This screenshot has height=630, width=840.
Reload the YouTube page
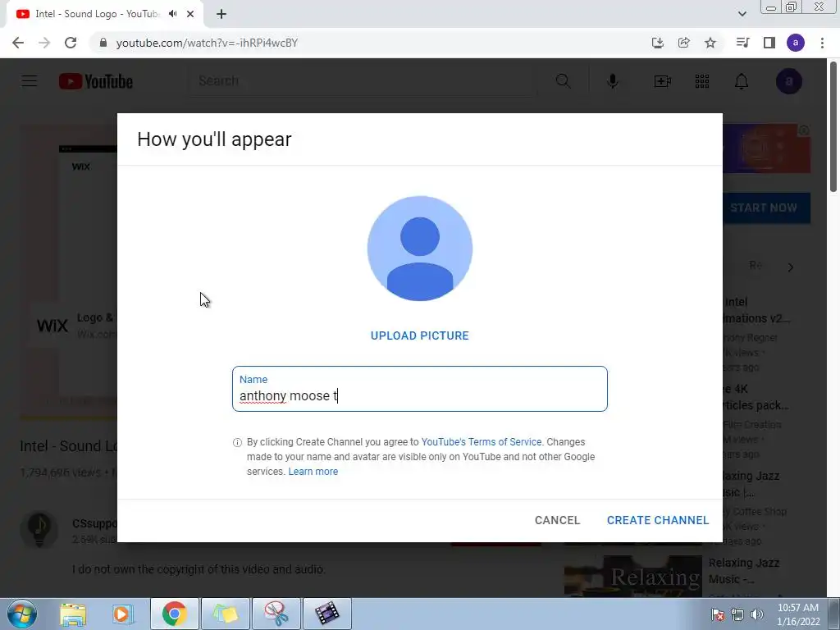tap(71, 43)
